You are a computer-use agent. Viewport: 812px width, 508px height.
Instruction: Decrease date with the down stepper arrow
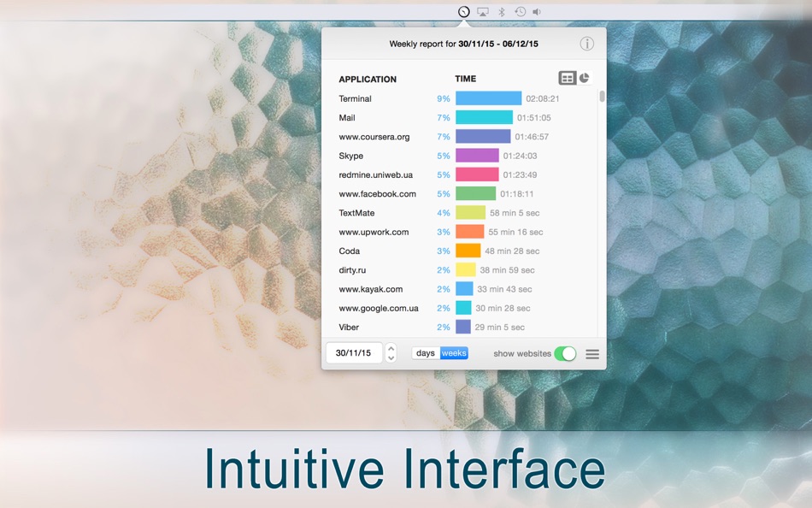[391, 357]
